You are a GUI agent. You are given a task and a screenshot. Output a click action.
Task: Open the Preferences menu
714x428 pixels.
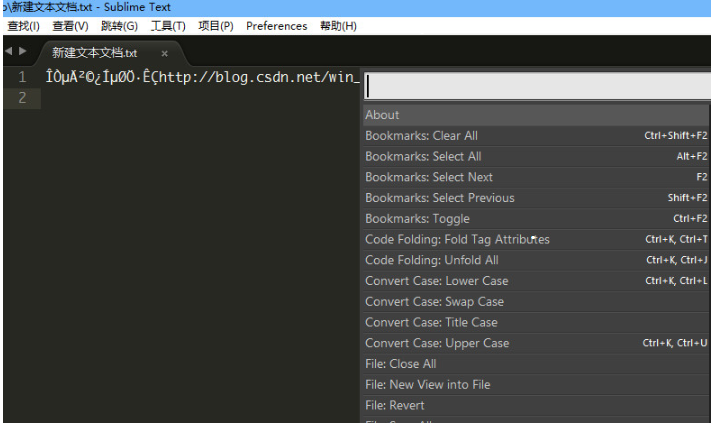pos(276,26)
